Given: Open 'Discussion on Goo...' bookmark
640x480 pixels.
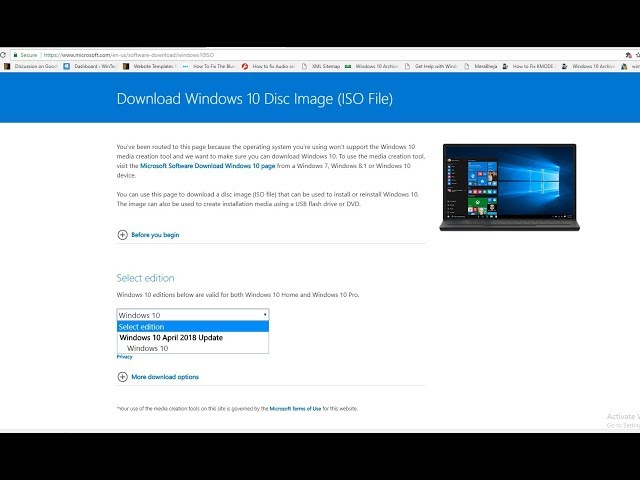Looking at the screenshot, I should point(31,66).
